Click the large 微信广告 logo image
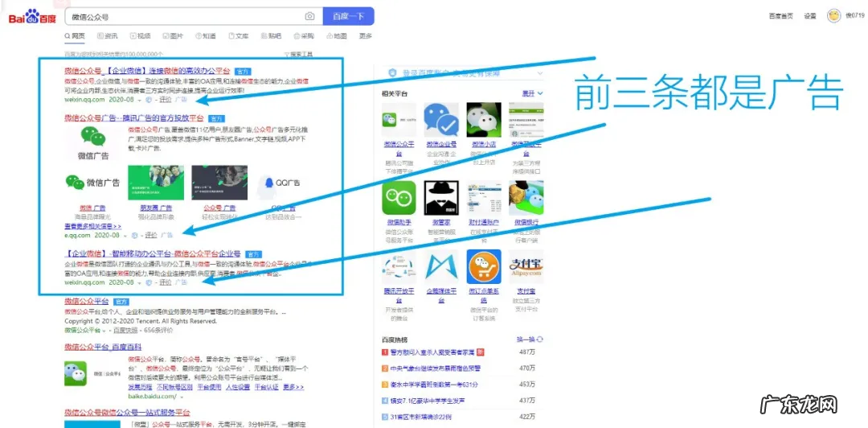 click(x=93, y=143)
